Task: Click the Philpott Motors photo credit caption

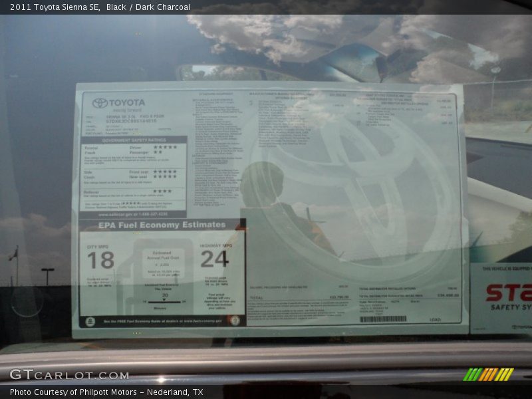Action: (106, 392)
